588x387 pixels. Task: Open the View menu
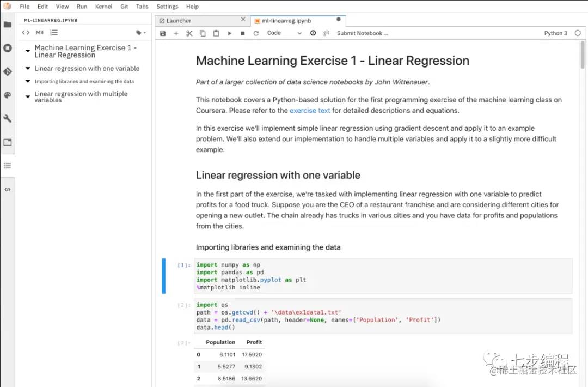62,7
